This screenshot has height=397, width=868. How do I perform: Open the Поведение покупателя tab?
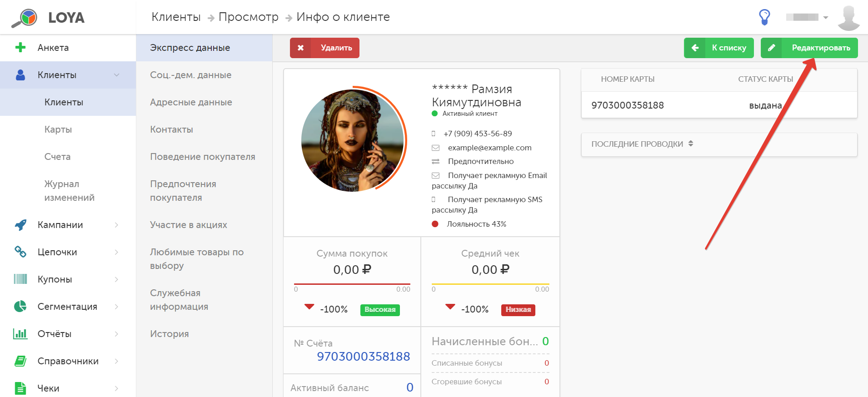click(204, 157)
